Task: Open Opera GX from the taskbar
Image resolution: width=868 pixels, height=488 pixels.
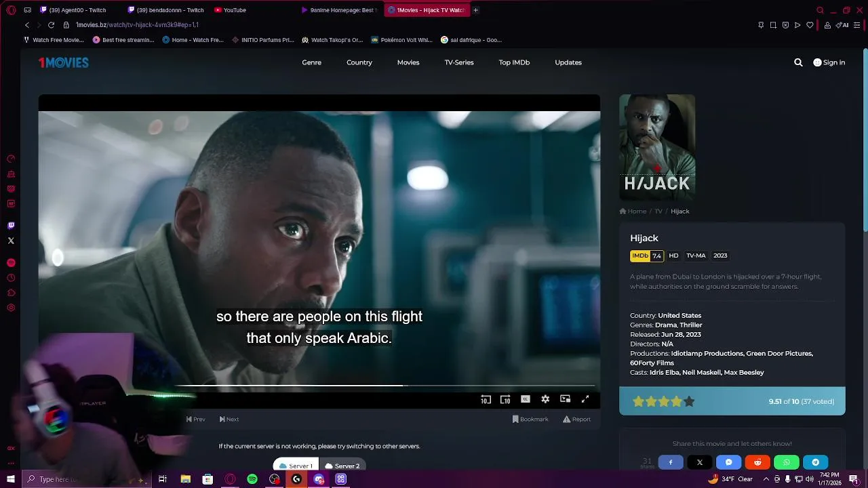Action: pos(230,479)
